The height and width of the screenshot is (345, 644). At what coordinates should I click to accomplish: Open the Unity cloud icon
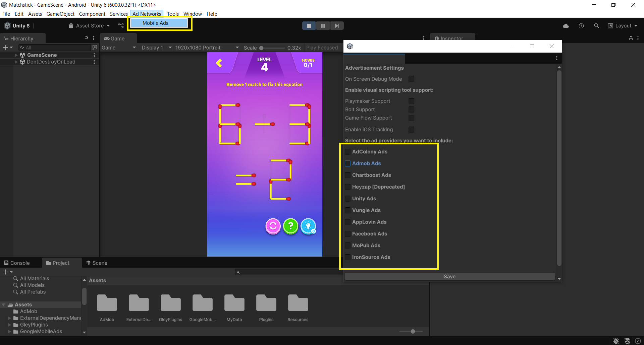coord(566,26)
